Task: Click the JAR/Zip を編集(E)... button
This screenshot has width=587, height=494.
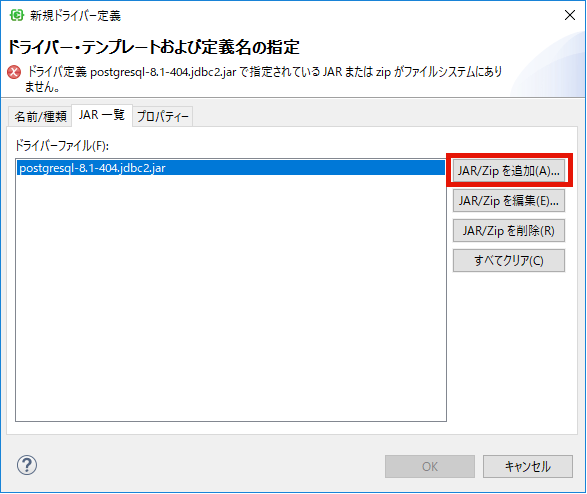Action: [509, 201]
